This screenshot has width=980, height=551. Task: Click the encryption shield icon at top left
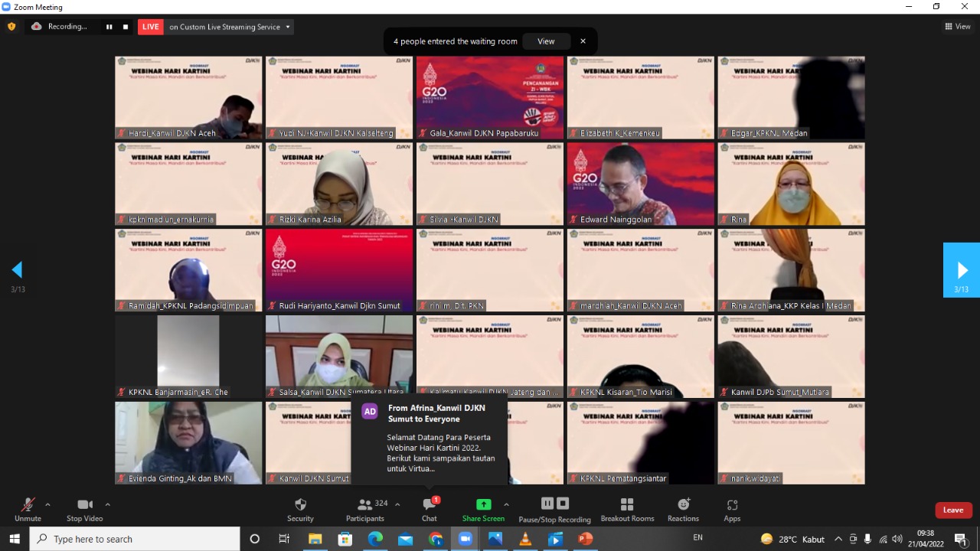point(11,27)
